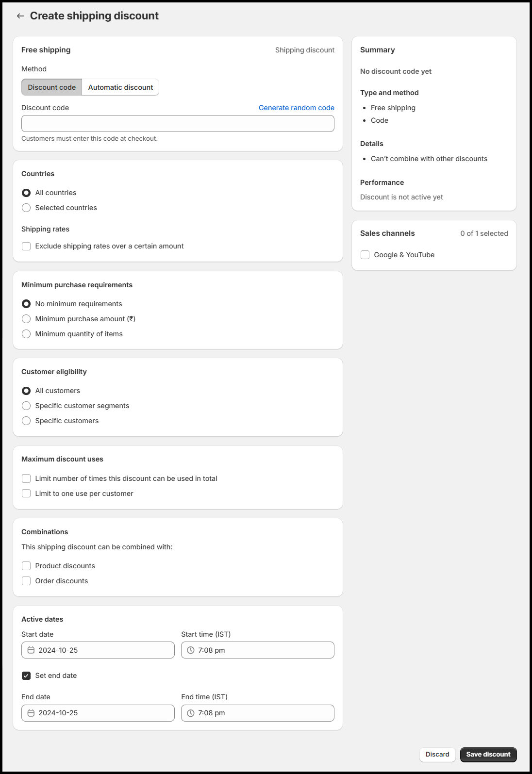The image size is (532, 774).
Task: Open the End time field
Action: click(262, 713)
